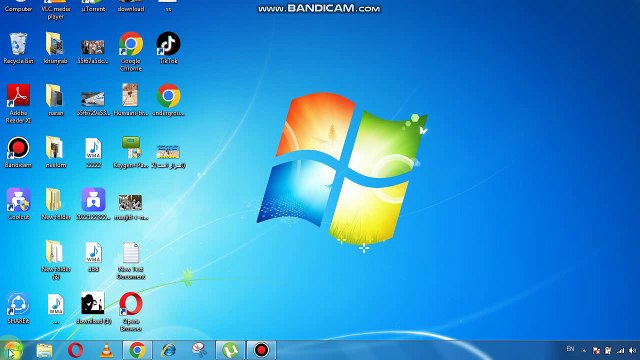The image size is (640, 360).
Task: Open the undingyou Chrome shortcut
Action: coord(168,100)
